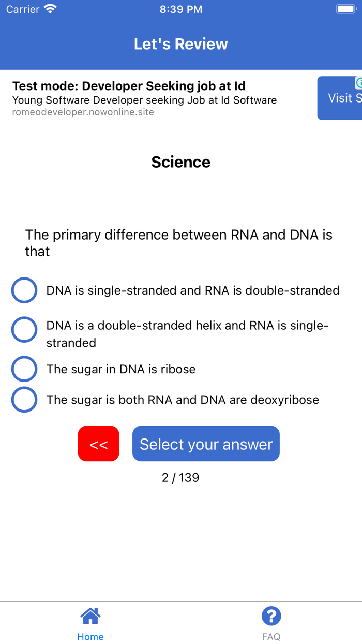The image size is (362, 644).
Task: Tap the Wi-Fi icon in the status bar
Action: [50, 9]
